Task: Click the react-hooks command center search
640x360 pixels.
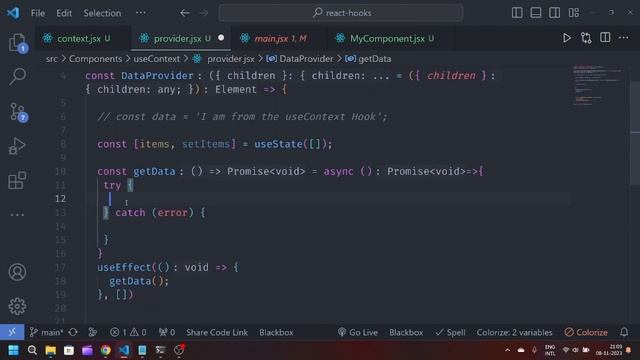Action: 341,13
